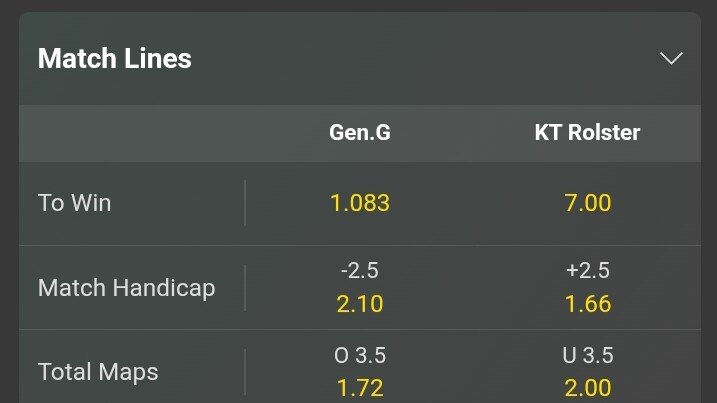The width and height of the screenshot is (717, 403).
Task: Click the To Win row label
Action: pyautogui.click(x=75, y=203)
